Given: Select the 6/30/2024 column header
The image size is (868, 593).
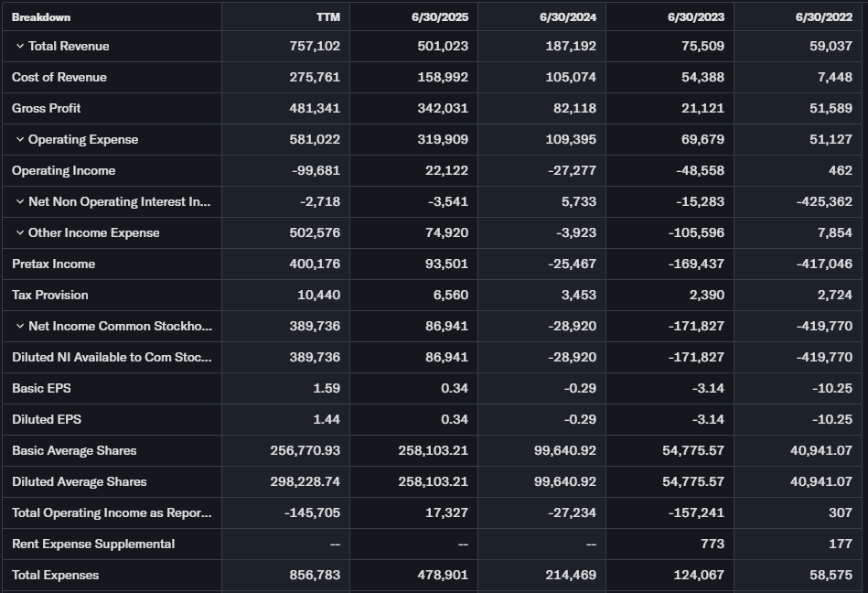Looking at the screenshot, I should (568, 17).
